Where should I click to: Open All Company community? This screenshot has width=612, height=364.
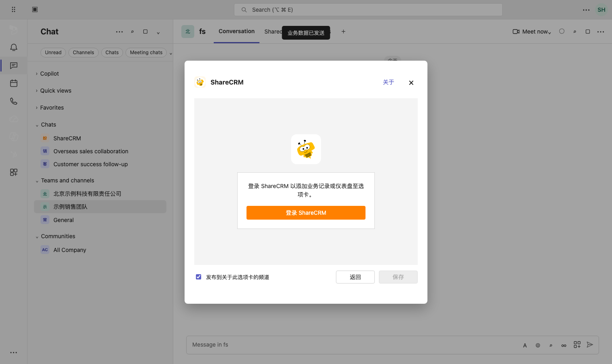(x=100, y=250)
